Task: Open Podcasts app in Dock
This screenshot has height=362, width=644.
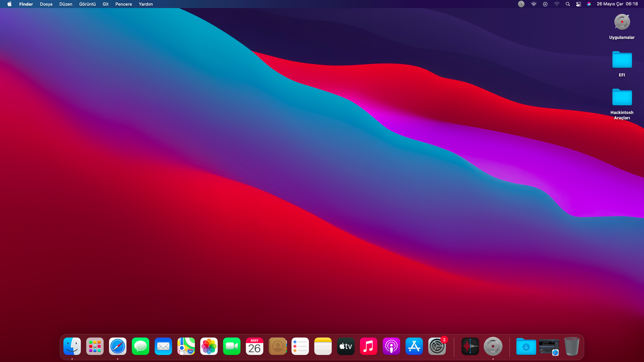Action: click(391, 346)
